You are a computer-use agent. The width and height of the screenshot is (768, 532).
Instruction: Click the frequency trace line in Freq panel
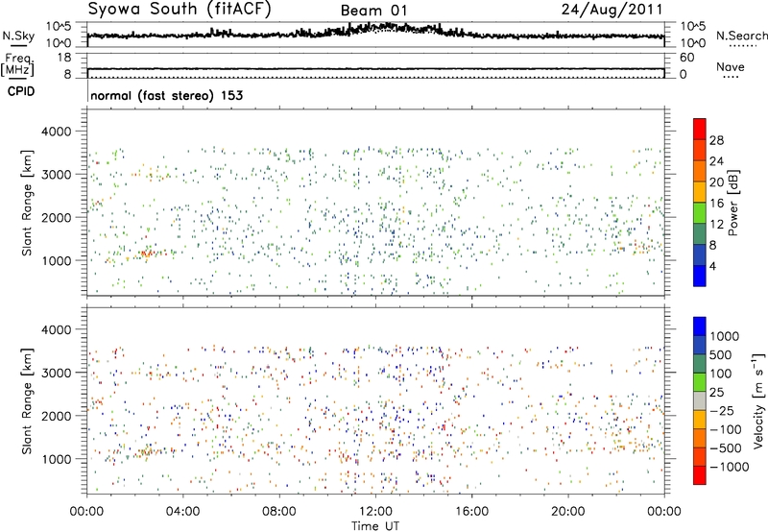(x=375, y=69)
